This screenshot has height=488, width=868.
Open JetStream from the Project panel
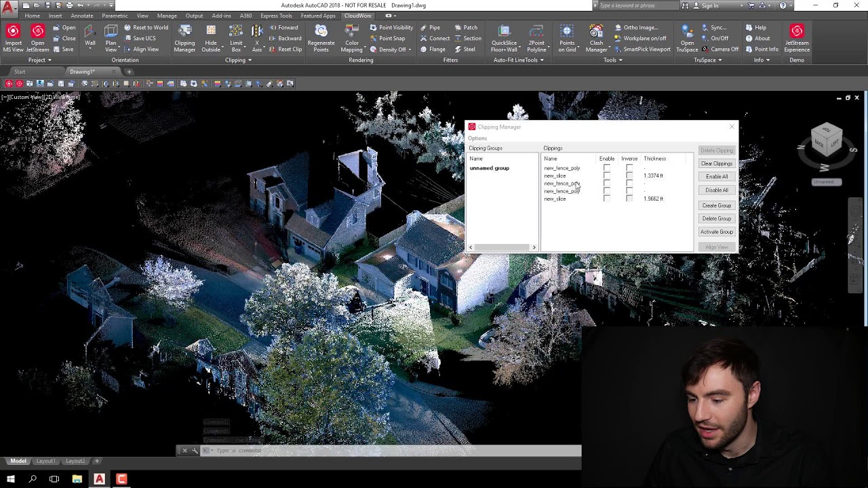pos(37,38)
